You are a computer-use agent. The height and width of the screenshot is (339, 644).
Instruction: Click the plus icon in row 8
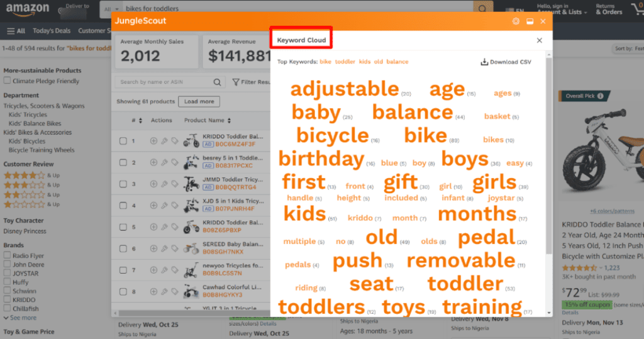[x=153, y=292]
